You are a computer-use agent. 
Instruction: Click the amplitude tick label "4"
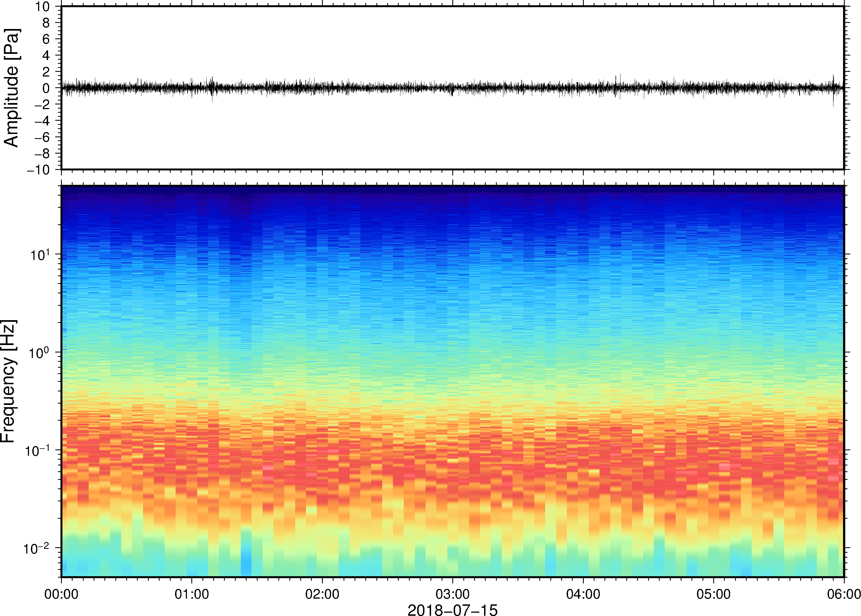pyautogui.click(x=46, y=55)
